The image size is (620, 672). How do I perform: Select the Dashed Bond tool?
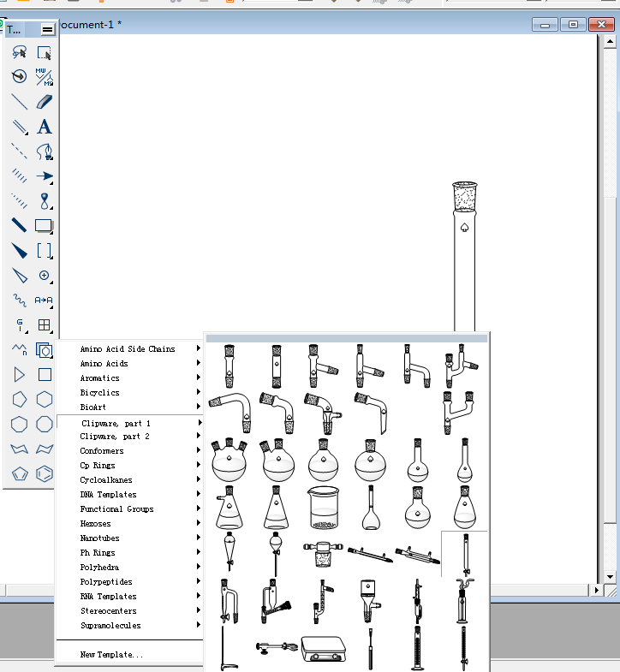click(x=20, y=152)
